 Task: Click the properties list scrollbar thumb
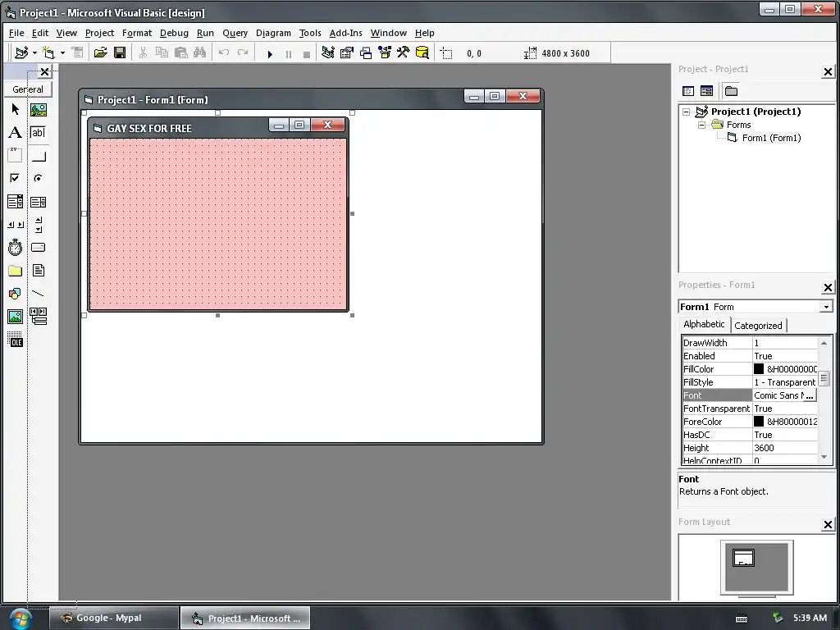[x=824, y=378]
